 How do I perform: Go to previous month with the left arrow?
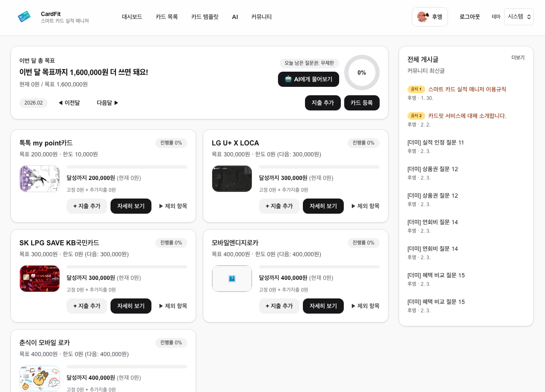(60, 103)
